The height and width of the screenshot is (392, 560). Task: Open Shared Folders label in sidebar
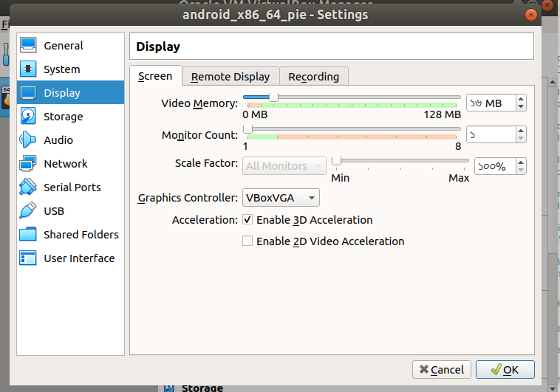[81, 235]
